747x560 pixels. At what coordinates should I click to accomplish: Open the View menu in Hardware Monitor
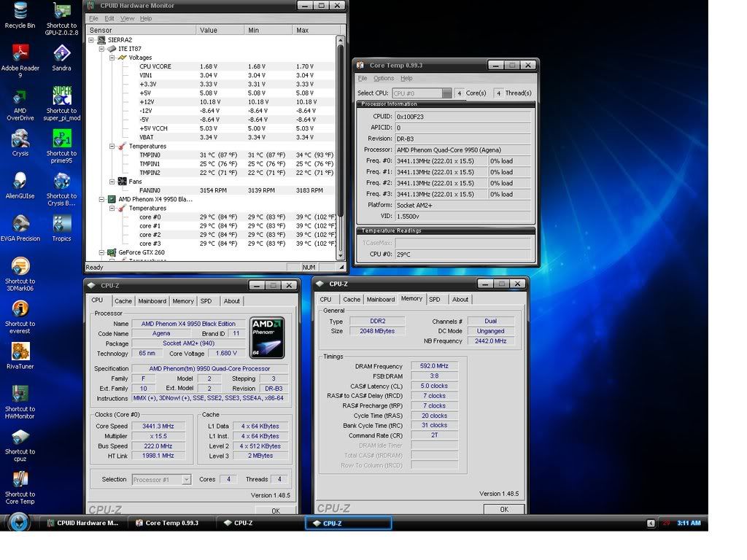127,18
